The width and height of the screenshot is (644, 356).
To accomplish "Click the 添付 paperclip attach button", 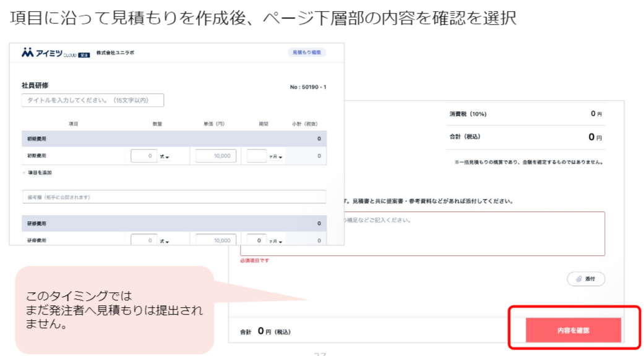I will coord(585,279).
